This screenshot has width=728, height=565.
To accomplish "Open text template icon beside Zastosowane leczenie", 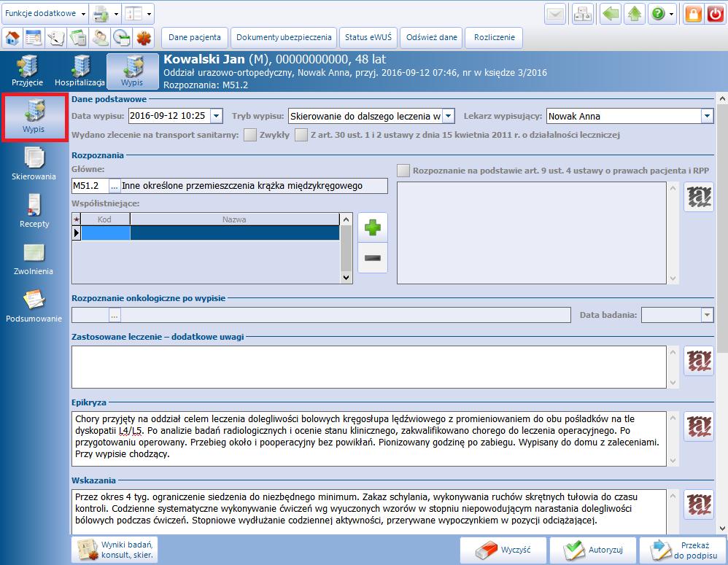I will point(699,360).
